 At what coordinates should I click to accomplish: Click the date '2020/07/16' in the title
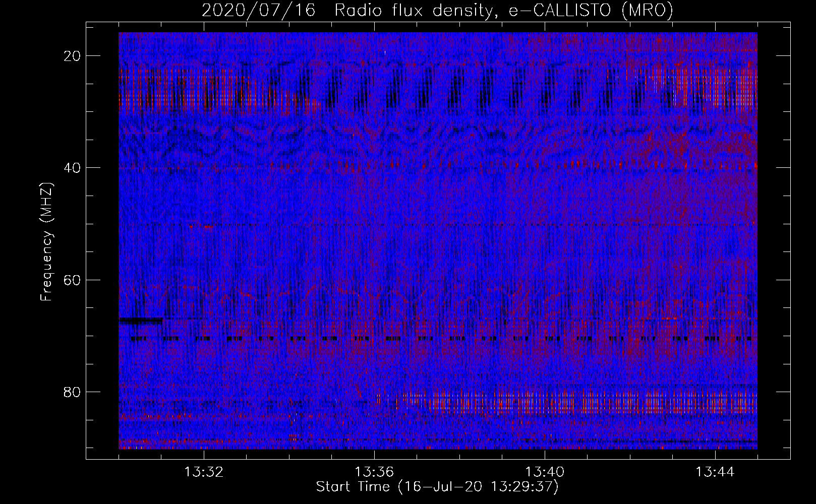tap(259, 10)
